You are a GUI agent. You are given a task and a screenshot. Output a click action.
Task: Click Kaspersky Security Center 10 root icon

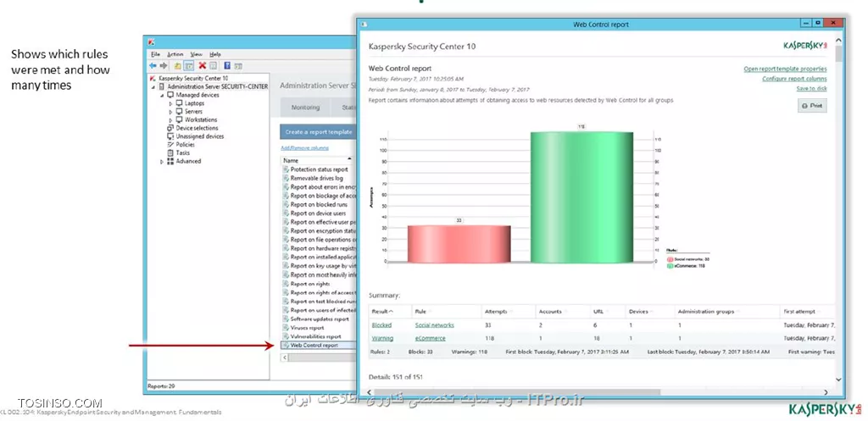[153, 79]
